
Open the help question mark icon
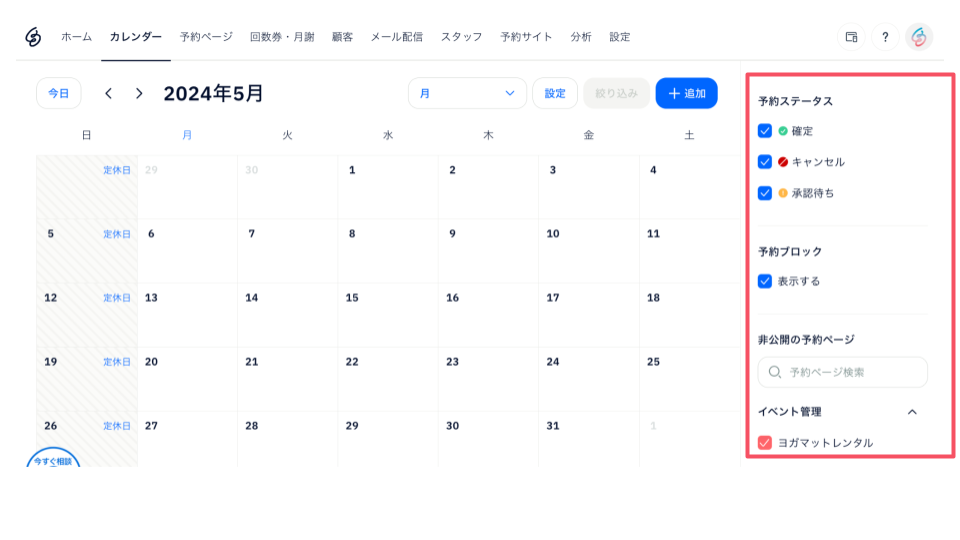[x=885, y=37]
